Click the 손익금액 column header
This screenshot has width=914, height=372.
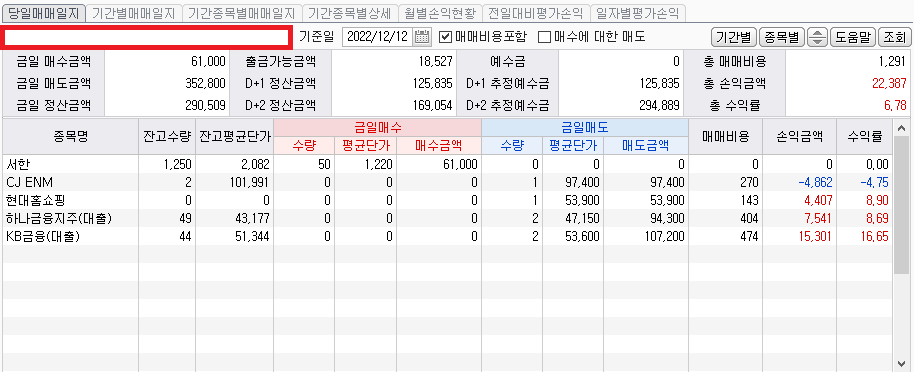tap(799, 136)
